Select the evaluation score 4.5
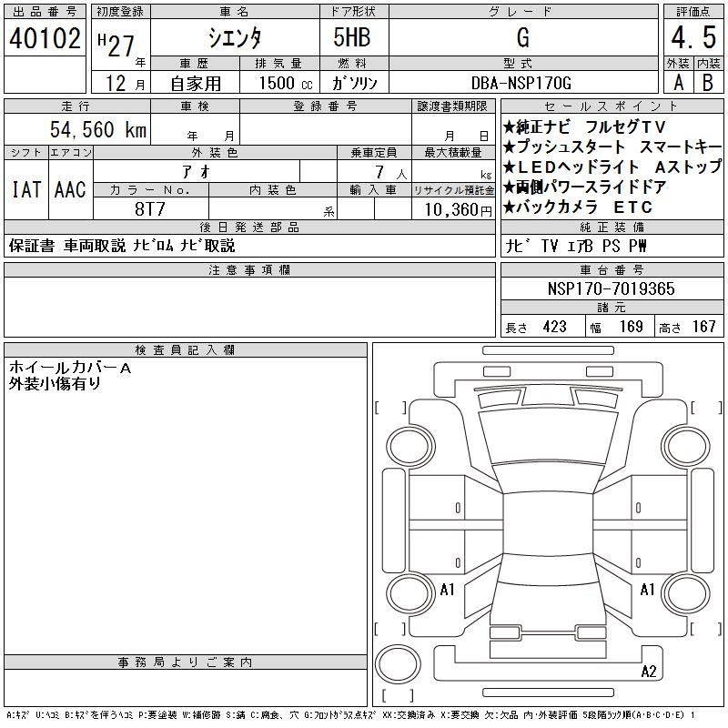Screen dimensions: 728x728 click(x=693, y=37)
